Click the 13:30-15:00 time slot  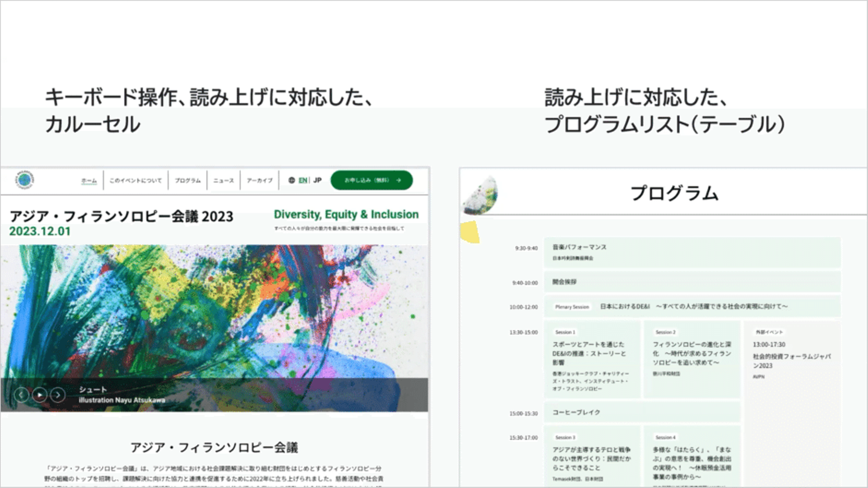coord(523,333)
